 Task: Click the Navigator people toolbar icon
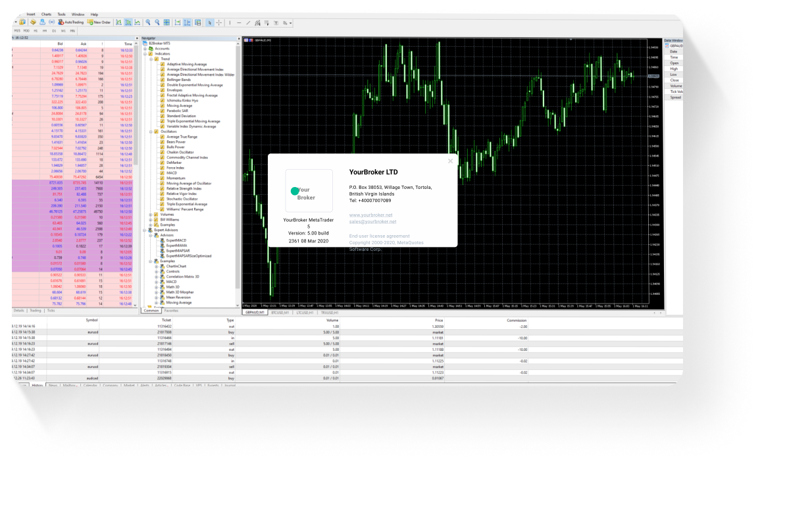click(42, 22)
